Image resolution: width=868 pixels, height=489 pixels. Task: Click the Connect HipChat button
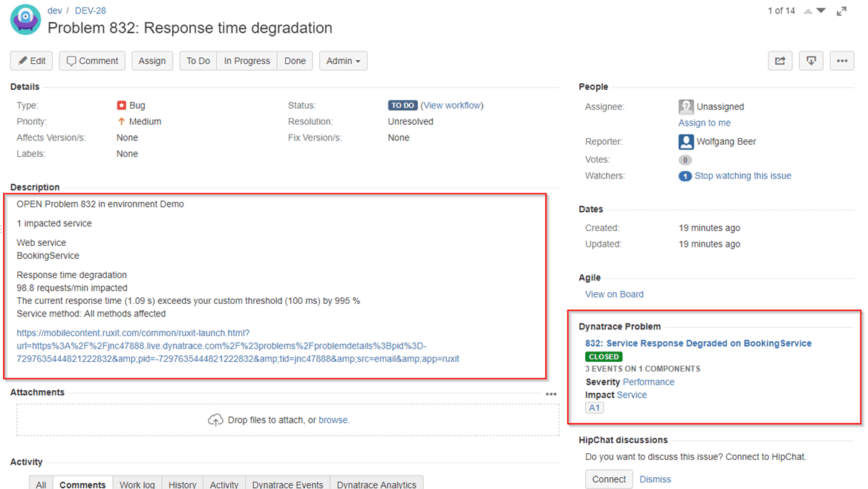click(x=609, y=479)
